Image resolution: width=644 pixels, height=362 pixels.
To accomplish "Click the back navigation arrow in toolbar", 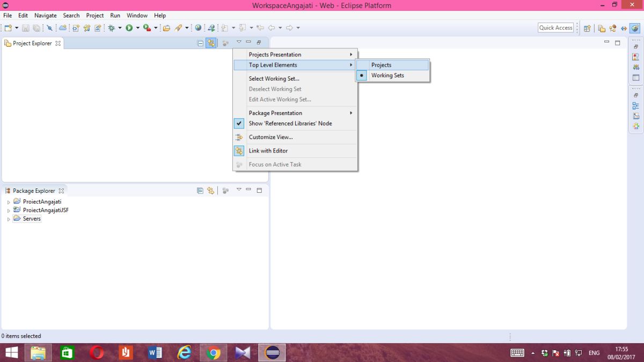I will [x=273, y=28].
